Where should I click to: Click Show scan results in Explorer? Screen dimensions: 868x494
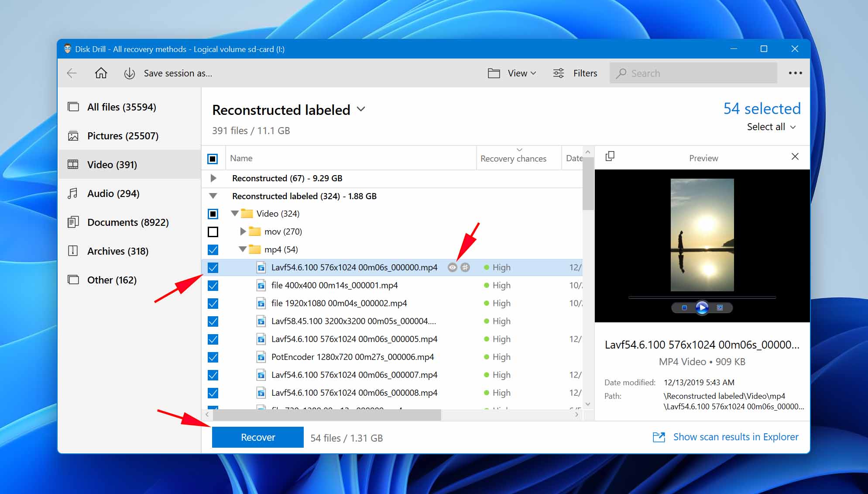click(x=736, y=437)
